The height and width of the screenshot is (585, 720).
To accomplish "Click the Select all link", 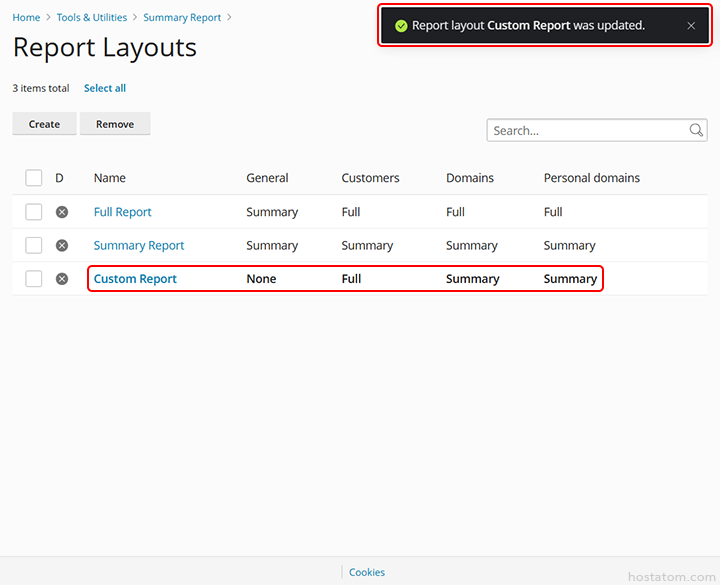I will (x=105, y=88).
